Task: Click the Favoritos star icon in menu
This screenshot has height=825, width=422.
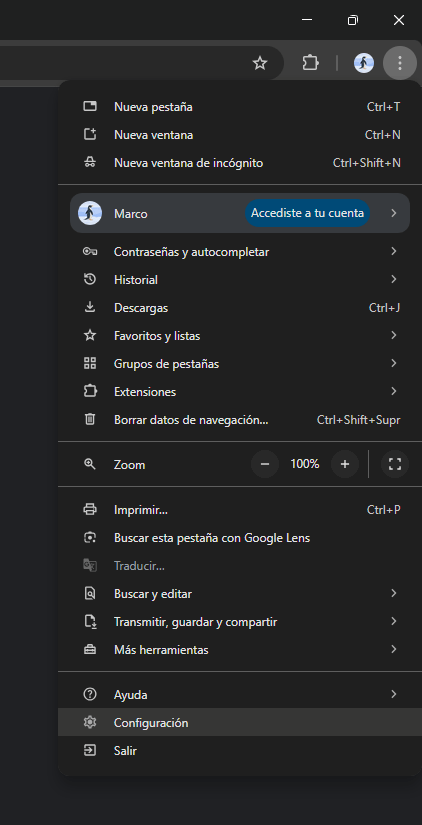Action: click(x=90, y=335)
